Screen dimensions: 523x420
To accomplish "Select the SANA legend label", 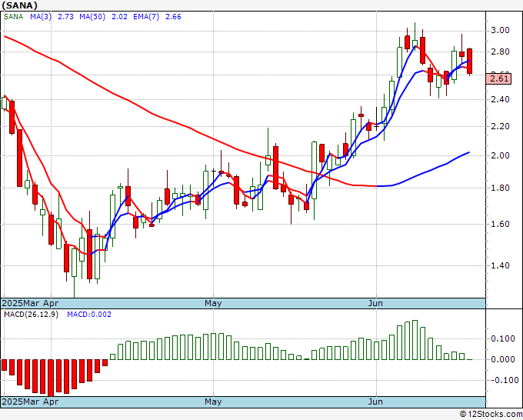I will 13,17.
